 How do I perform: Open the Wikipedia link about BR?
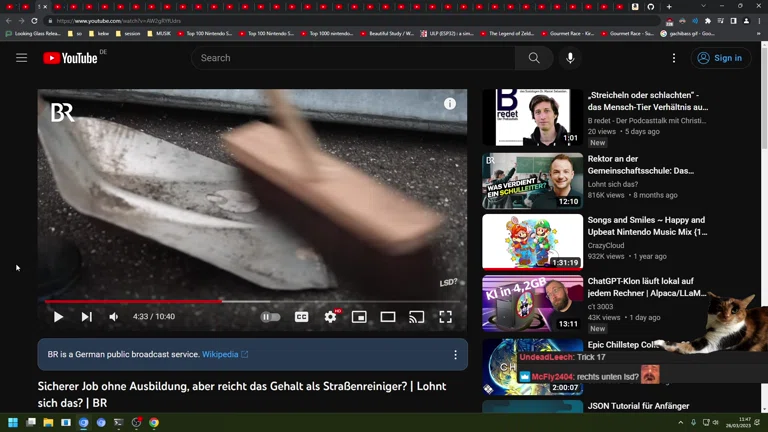click(x=225, y=354)
